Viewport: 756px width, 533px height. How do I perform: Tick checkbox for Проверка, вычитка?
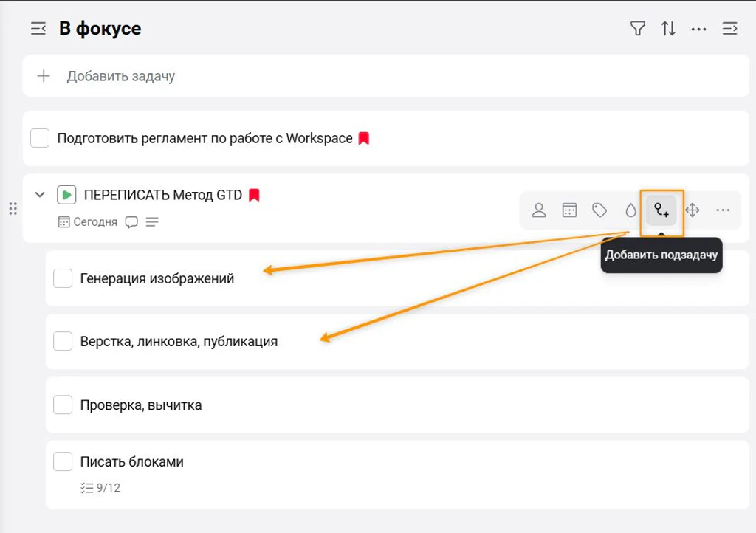[63, 405]
